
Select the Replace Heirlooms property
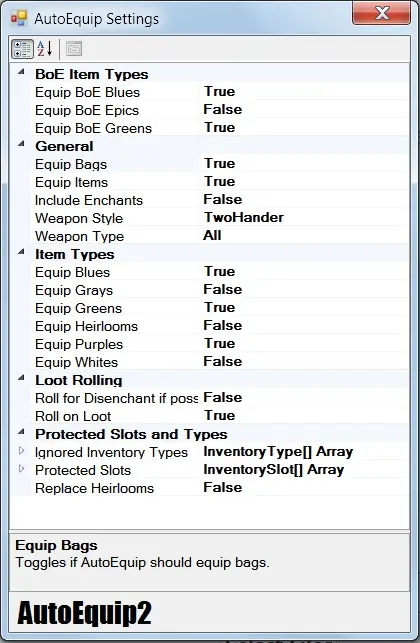coord(94,489)
